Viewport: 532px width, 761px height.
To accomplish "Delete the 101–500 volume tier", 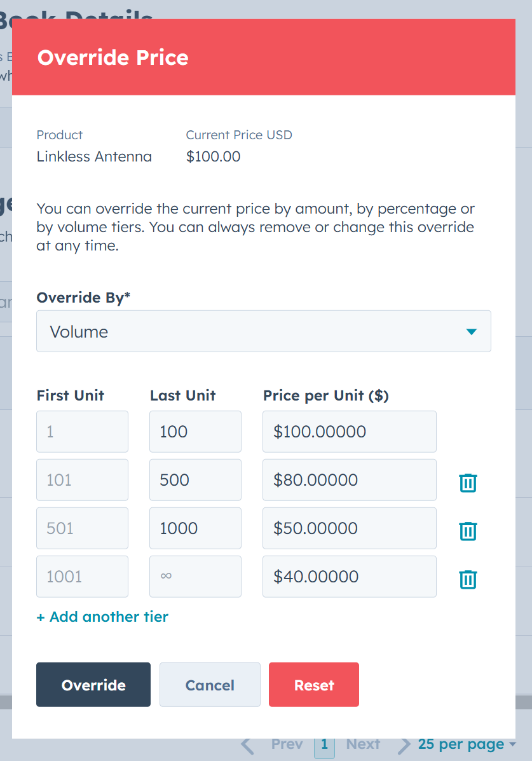I will 468,483.
